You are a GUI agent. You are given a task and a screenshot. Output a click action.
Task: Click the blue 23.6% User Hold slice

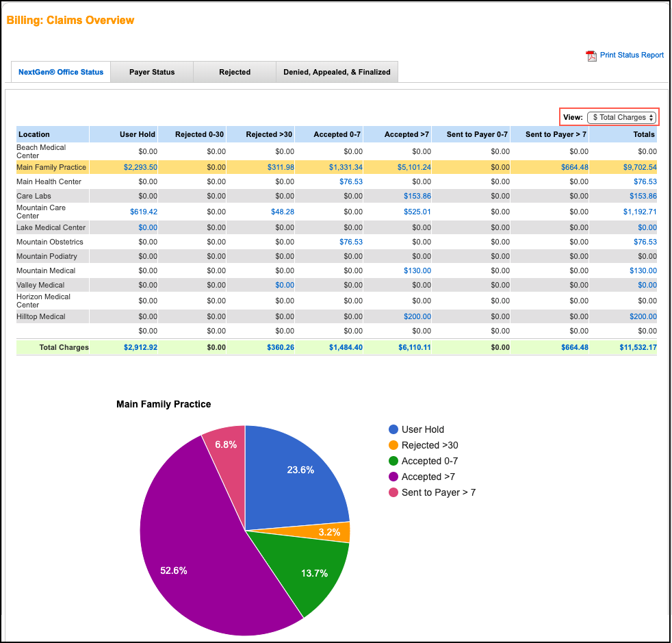[299, 470]
